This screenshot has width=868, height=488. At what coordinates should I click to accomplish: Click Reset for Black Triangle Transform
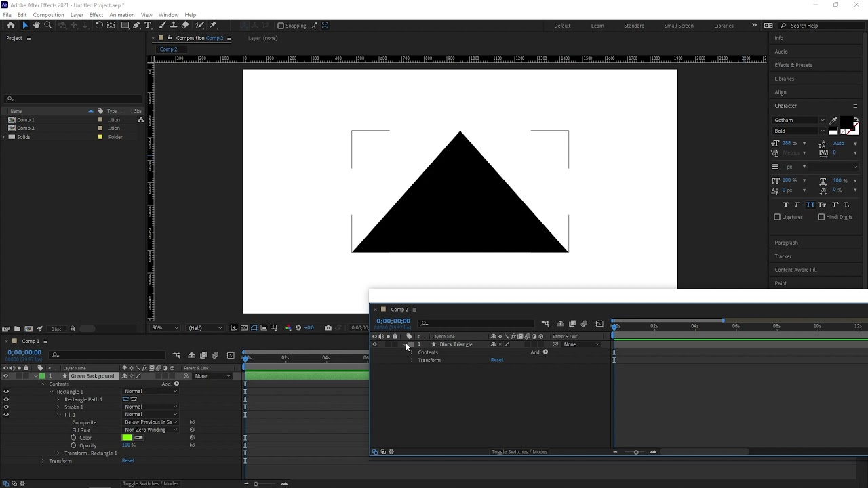497,360
